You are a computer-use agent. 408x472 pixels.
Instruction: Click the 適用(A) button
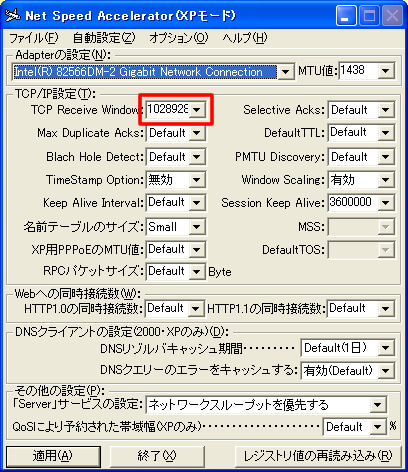pos(53,456)
